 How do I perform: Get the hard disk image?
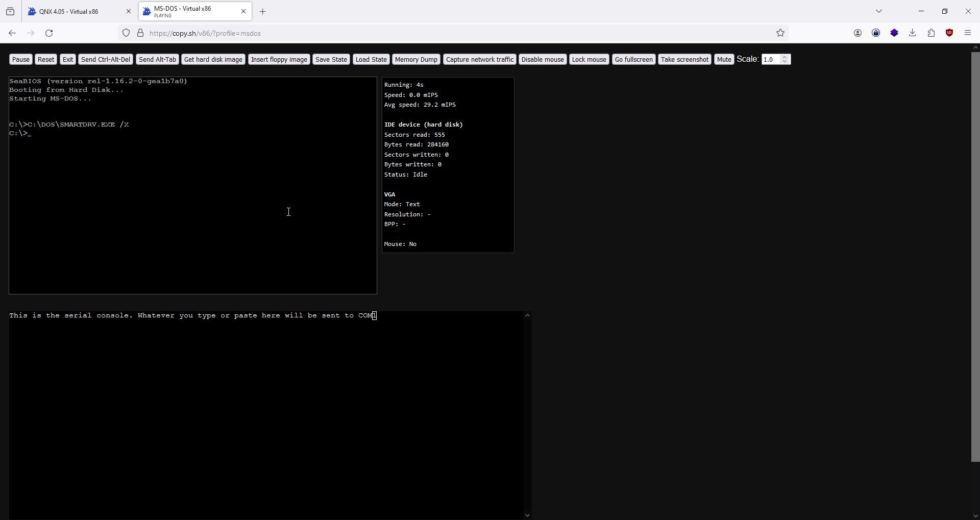[x=213, y=60]
